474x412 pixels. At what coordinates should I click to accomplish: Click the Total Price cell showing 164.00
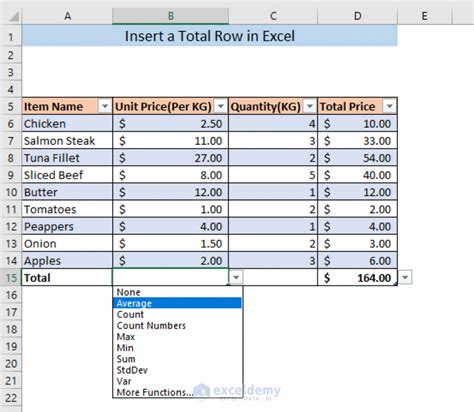[x=357, y=278]
